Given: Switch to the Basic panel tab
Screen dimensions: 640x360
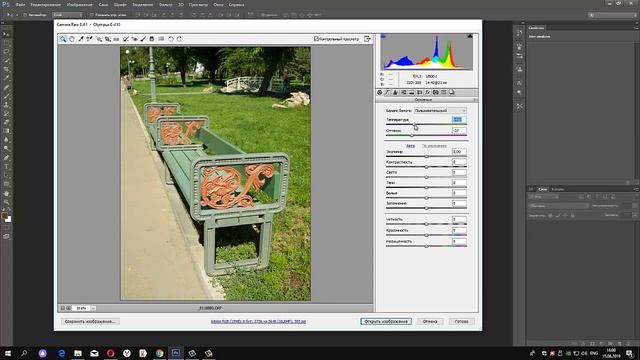Looking at the screenshot, I should tap(380, 93).
